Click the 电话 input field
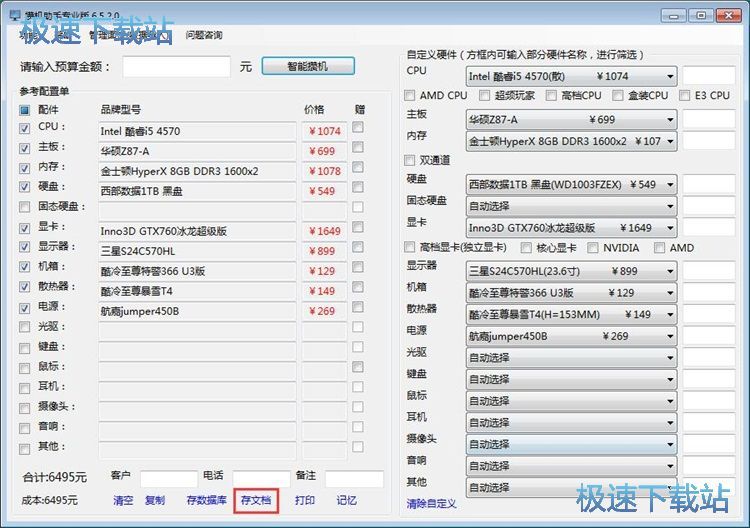This screenshot has height=528, width=750. pos(261,478)
